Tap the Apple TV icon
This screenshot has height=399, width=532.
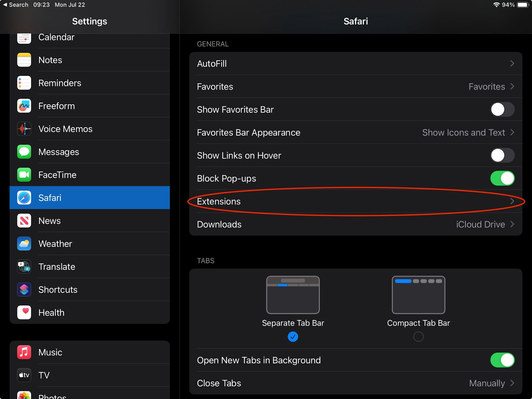coord(24,375)
